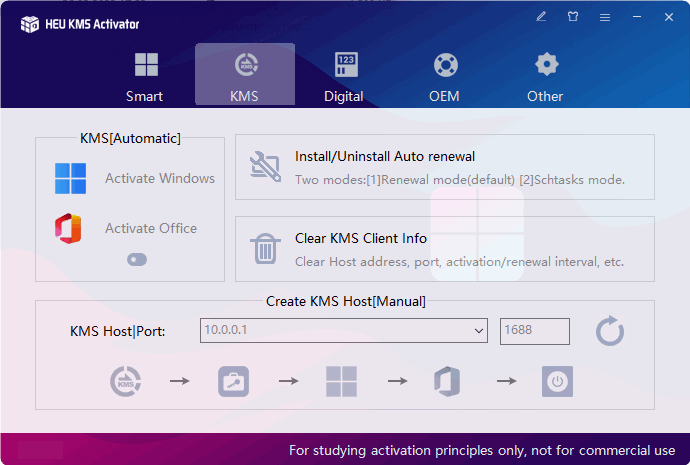
Task: Click the port field showing 1688
Action: click(534, 331)
